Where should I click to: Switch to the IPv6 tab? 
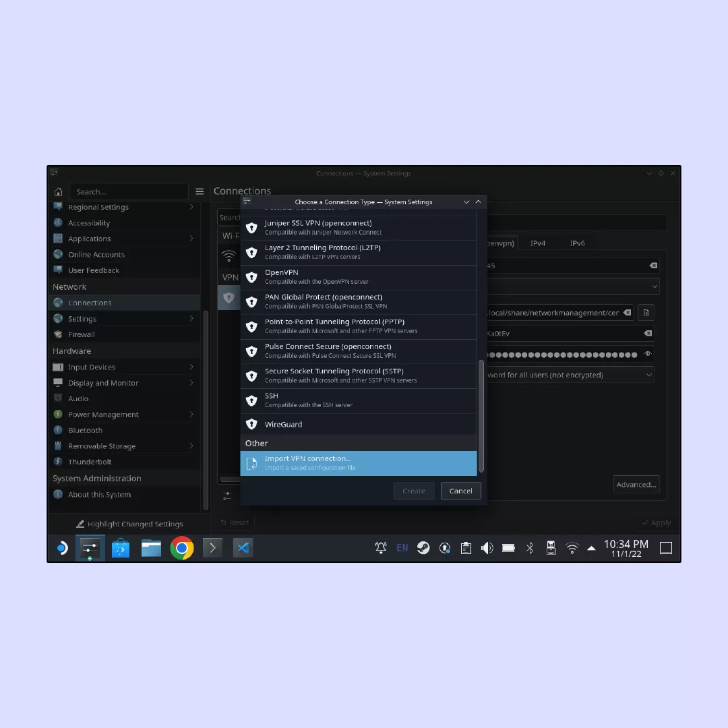[577, 243]
